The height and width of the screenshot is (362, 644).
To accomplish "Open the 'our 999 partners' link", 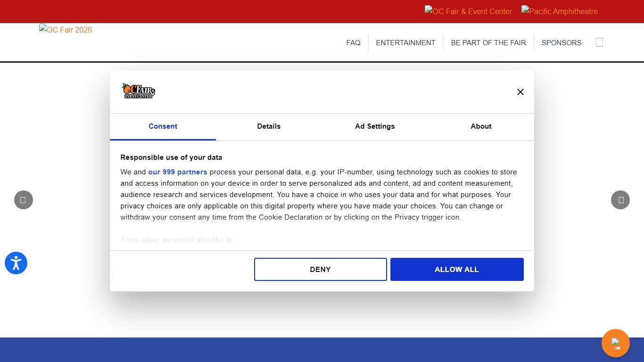I will (x=178, y=172).
